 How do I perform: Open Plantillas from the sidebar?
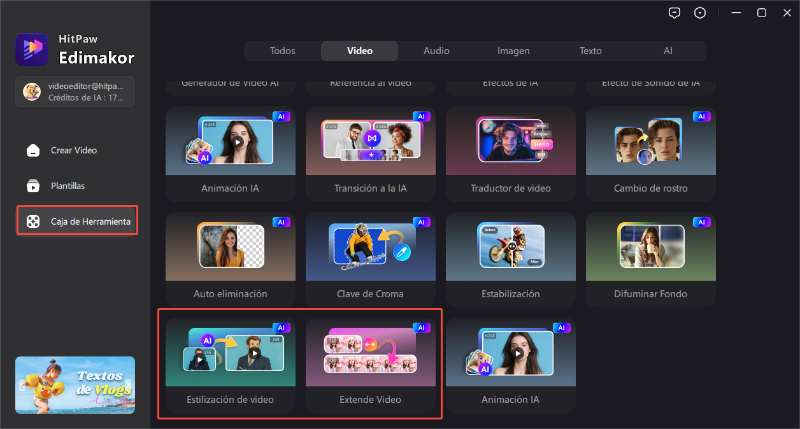pos(67,186)
